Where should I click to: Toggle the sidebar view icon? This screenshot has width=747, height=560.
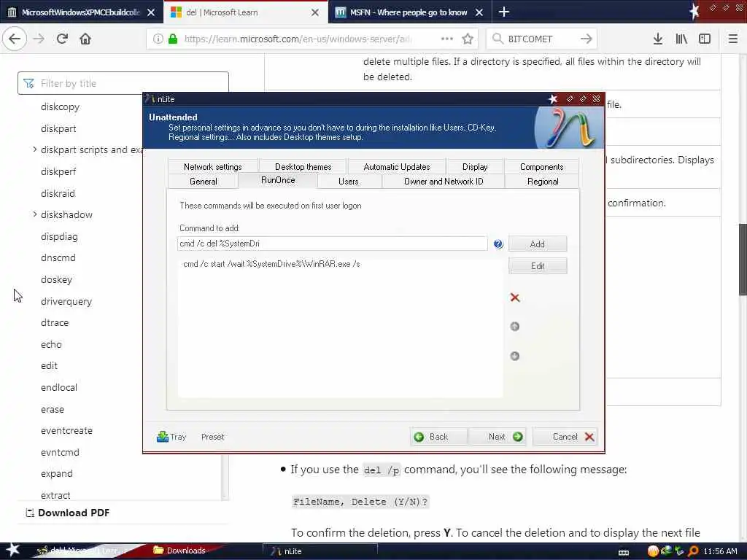tap(705, 39)
